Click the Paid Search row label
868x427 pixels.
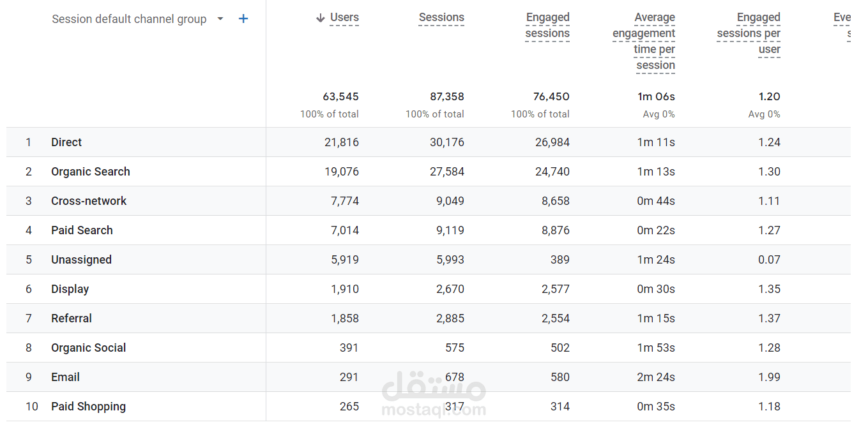point(82,230)
